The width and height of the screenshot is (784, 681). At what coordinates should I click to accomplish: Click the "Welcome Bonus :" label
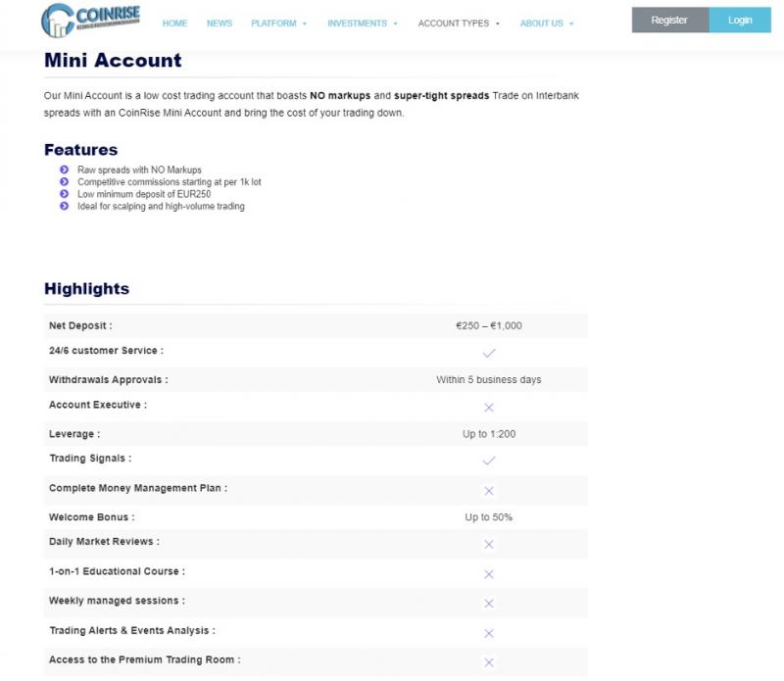pyautogui.click(x=92, y=517)
